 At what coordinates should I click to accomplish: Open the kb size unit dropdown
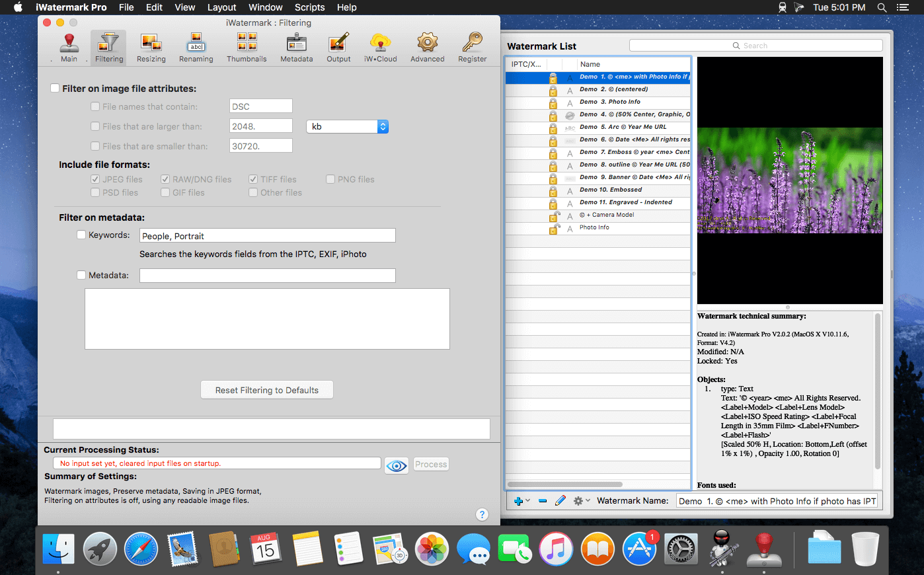pos(347,126)
